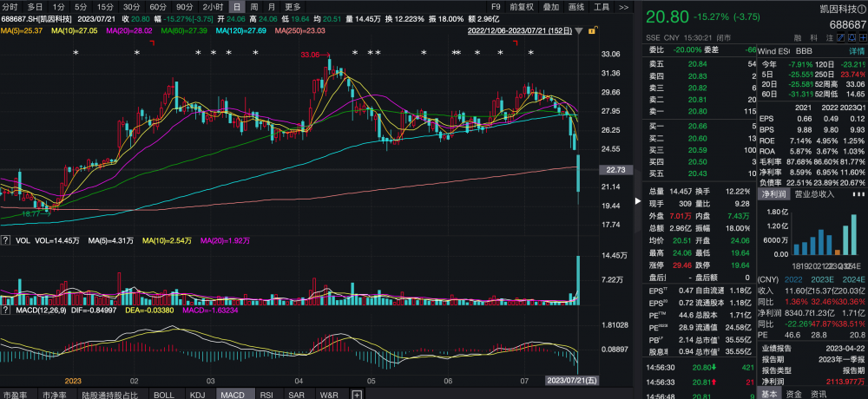Switch to the 资讯 bottom tab

pos(819,394)
